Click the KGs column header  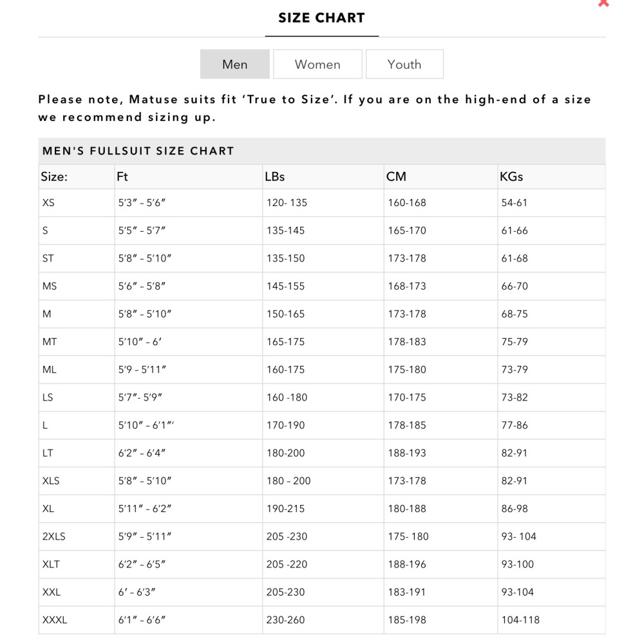pos(511,176)
